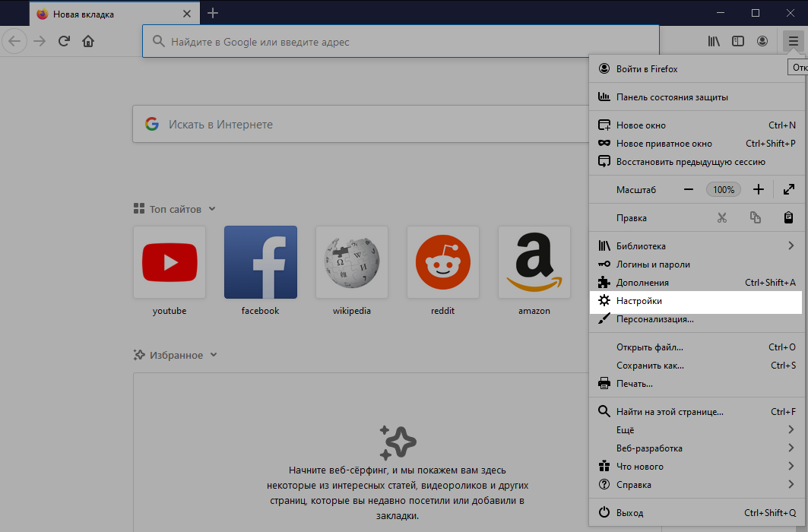Open the facebook top site tile
The width and height of the screenshot is (808, 532).
[x=260, y=263]
